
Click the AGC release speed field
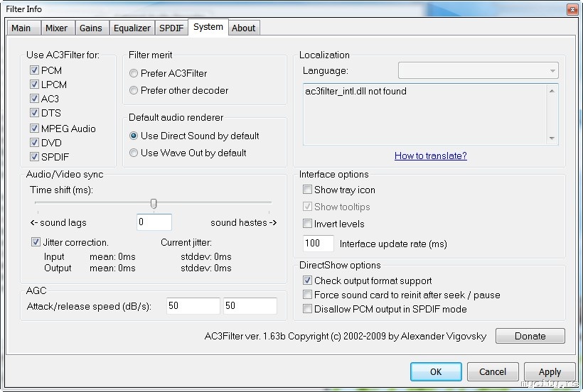(250, 306)
